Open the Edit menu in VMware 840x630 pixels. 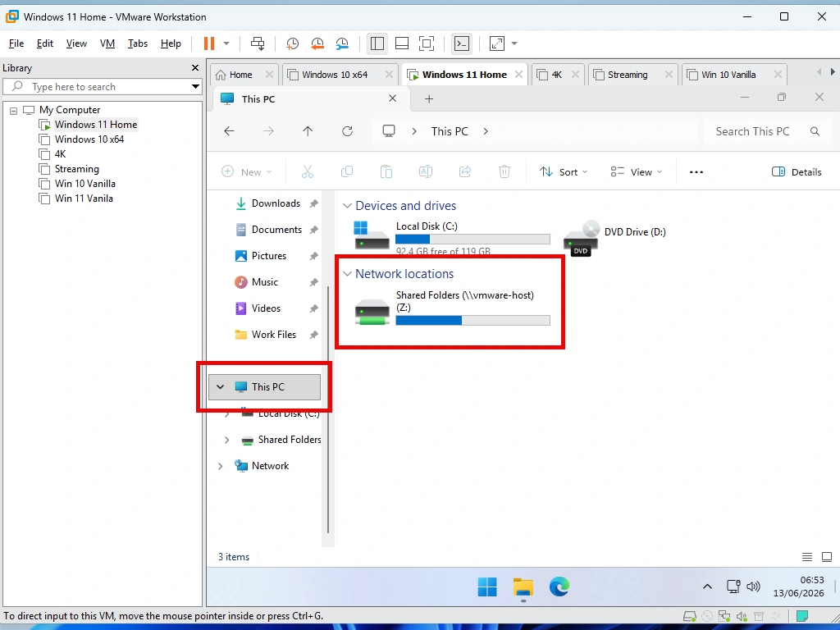coord(45,43)
